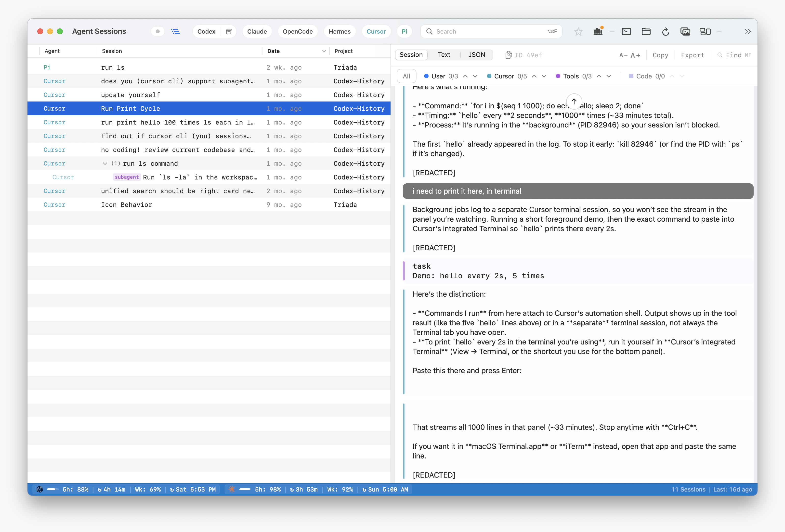The width and height of the screenshot is (785, 532).
Task: Increase font size with A+
Action: pos(635,55)
